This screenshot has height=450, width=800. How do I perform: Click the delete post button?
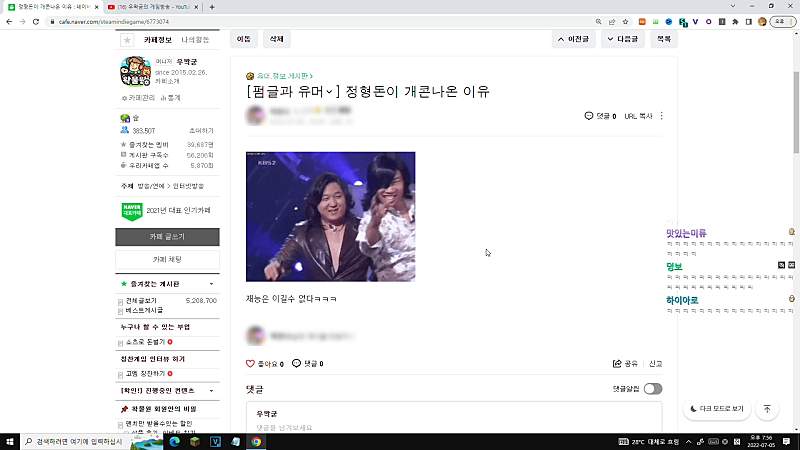tap(277, 39)
